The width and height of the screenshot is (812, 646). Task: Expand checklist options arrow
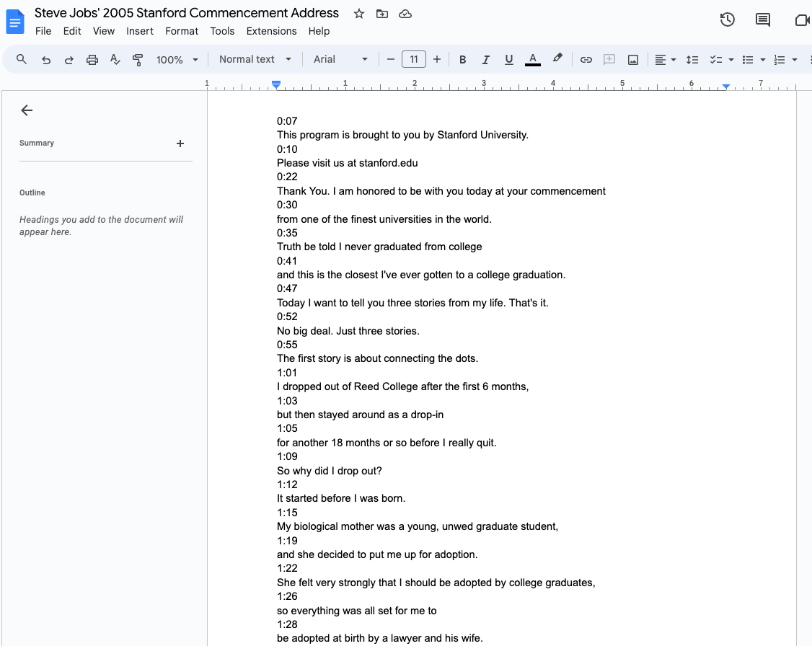[x=731, y=60]
